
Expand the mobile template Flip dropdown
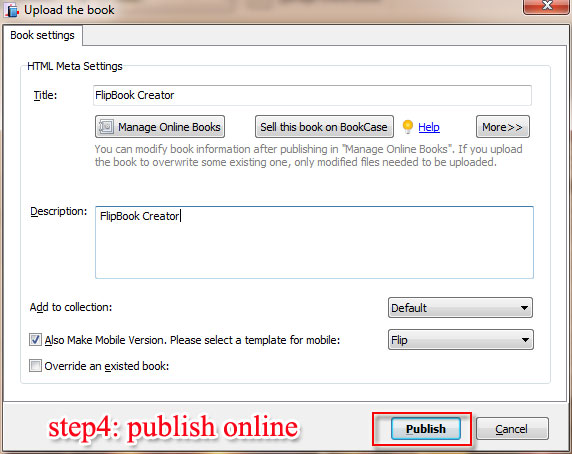461,340
